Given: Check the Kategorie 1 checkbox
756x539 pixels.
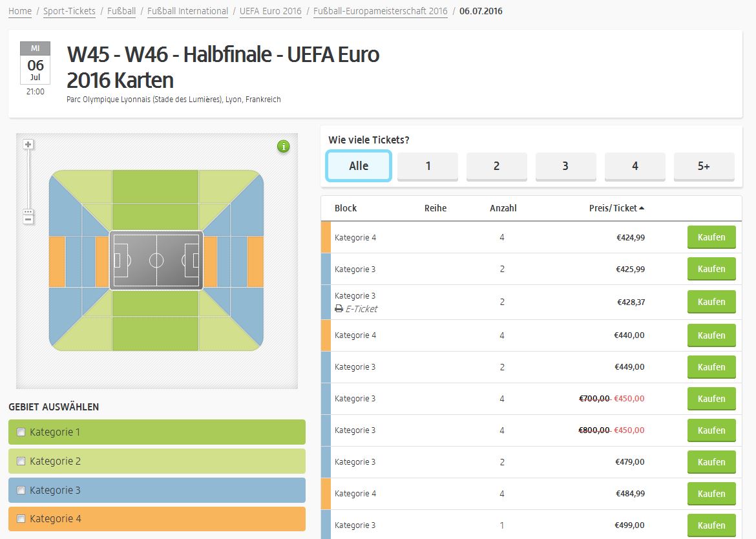Looking at the screenshot, I should [21, 432].
